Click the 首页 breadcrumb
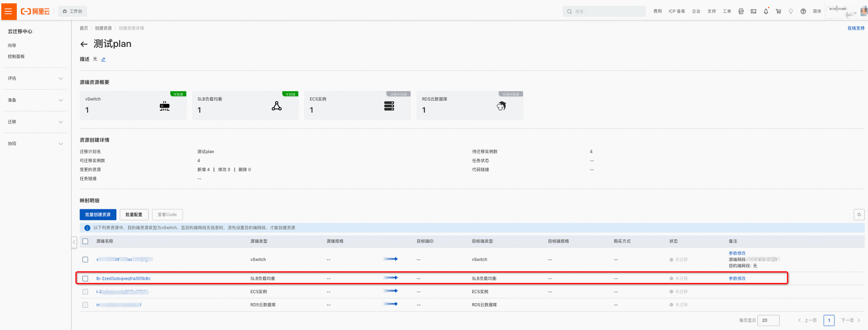The height and width of the screenshot is (330, 868). (84, 28)
